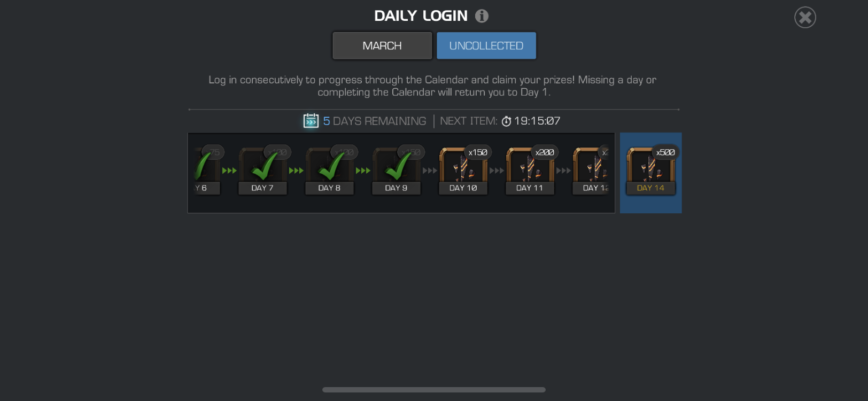Image resolution: width=868 pixels, height=401 pixels.
Task: Click the calendar days remaining icon
Action: pyautogui.click(x=311, y=121)
